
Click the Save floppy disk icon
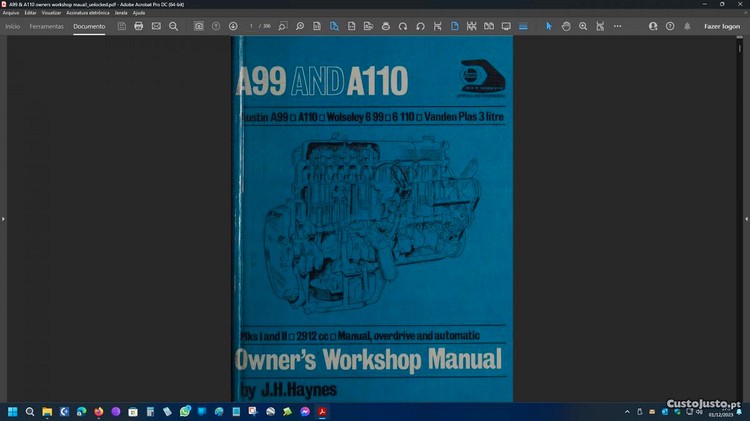122,26
